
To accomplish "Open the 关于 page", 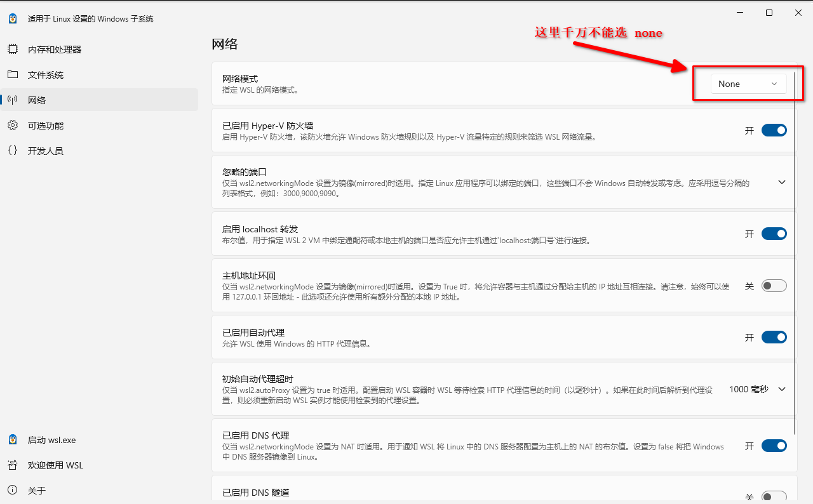I will click(x=100, y=490).
